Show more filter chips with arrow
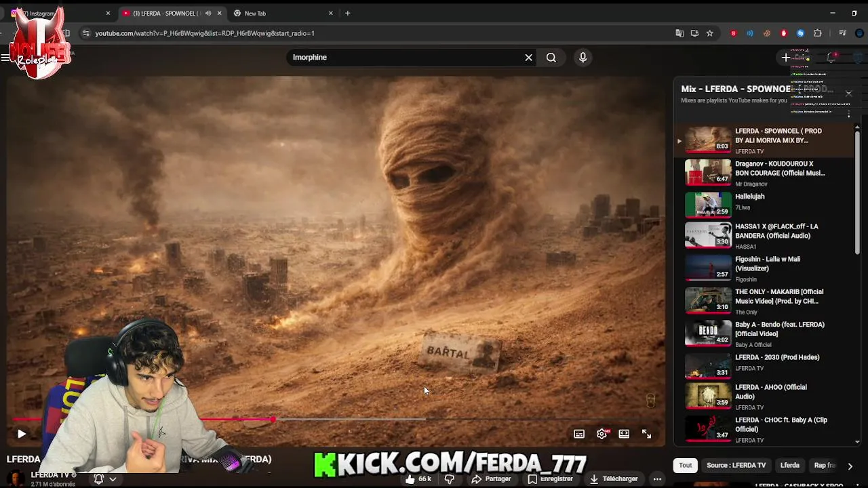 coord(850,466)
